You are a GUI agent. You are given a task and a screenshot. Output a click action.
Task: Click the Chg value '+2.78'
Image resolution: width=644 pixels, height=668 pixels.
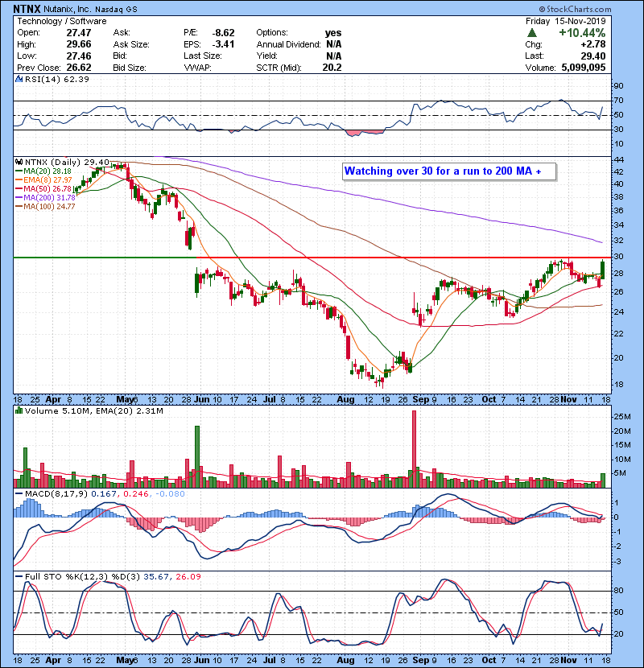click(592, 44)
